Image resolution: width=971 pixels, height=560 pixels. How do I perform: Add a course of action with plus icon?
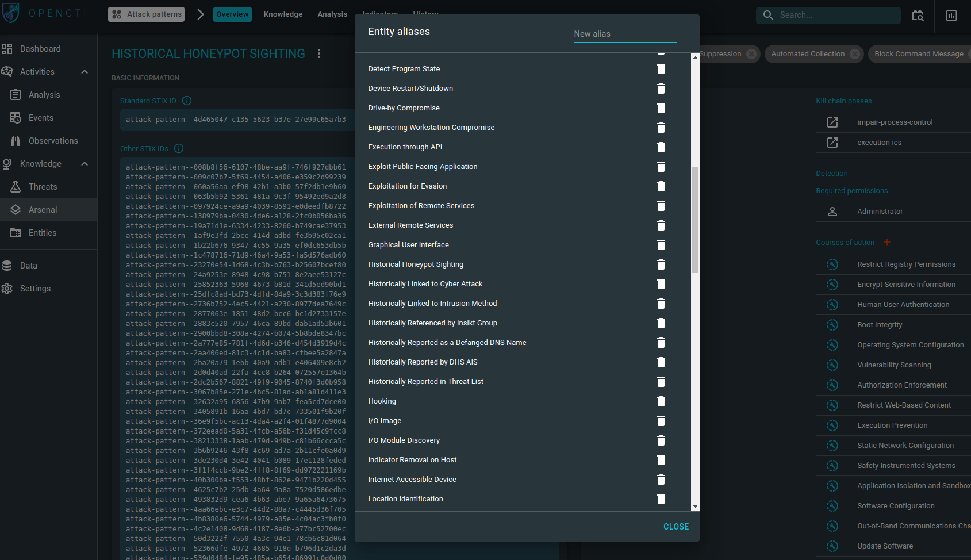pyautogui.click(x=886, y=242)
